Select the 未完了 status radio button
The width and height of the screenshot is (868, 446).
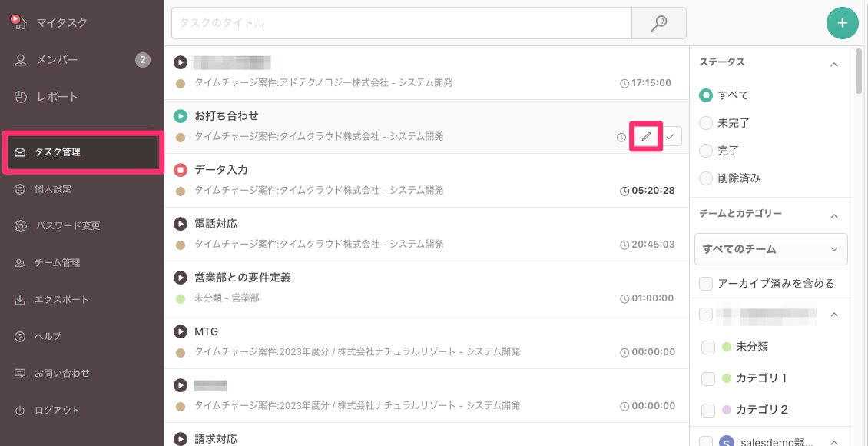[x=706, y=123]
